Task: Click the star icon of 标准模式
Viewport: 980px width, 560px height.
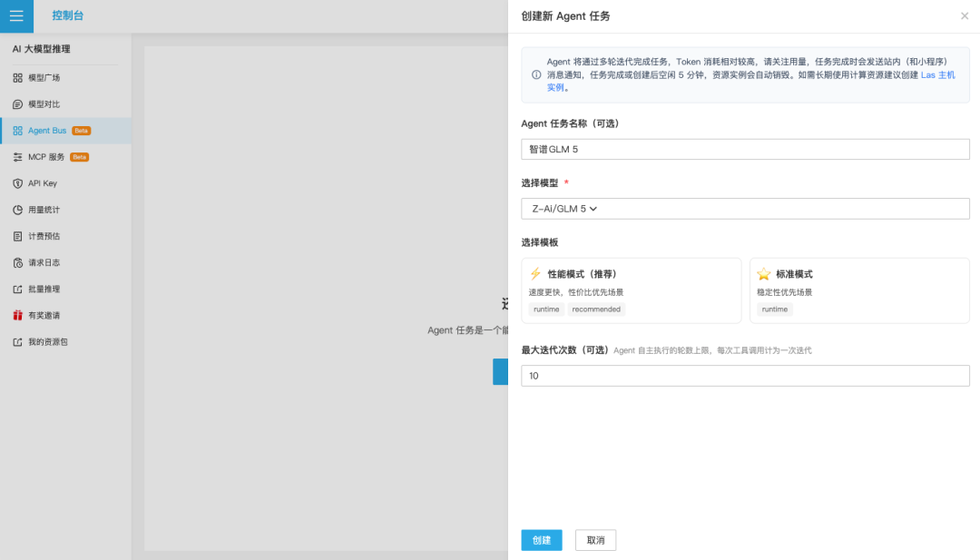Action: 764,274
